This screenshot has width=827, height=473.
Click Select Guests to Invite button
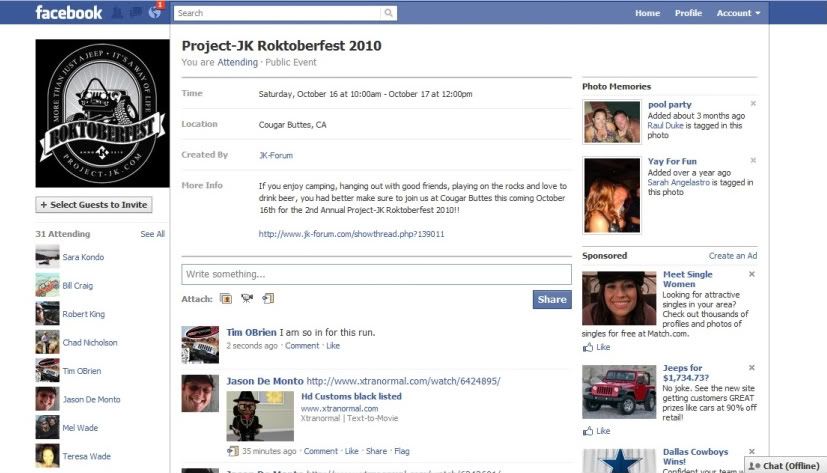coord(94,205)
